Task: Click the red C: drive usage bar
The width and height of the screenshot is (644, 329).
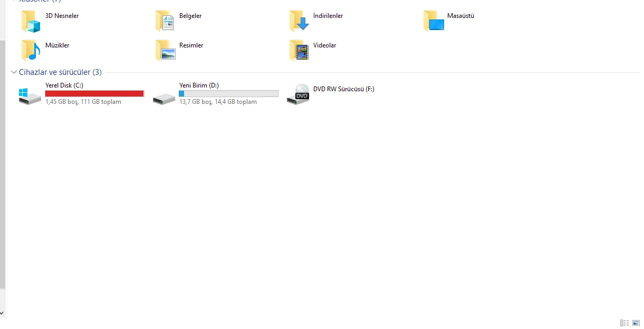Action: [94, 93]
